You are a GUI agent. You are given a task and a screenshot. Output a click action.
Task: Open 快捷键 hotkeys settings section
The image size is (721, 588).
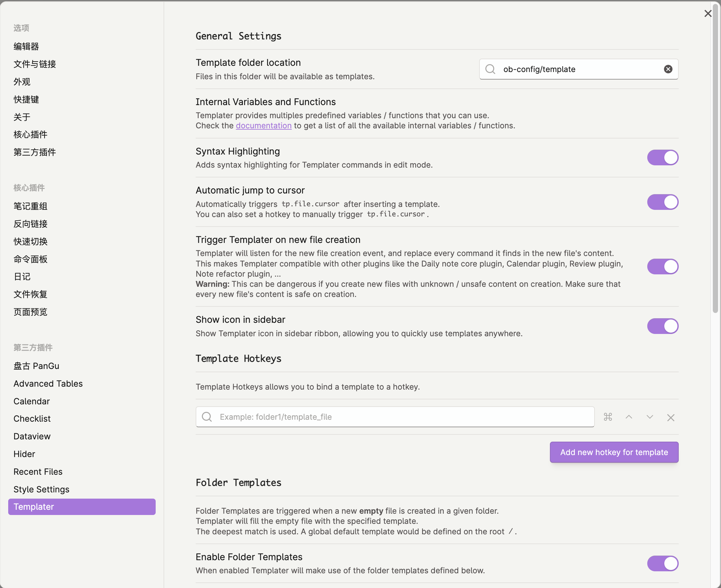tap(26, 99)
